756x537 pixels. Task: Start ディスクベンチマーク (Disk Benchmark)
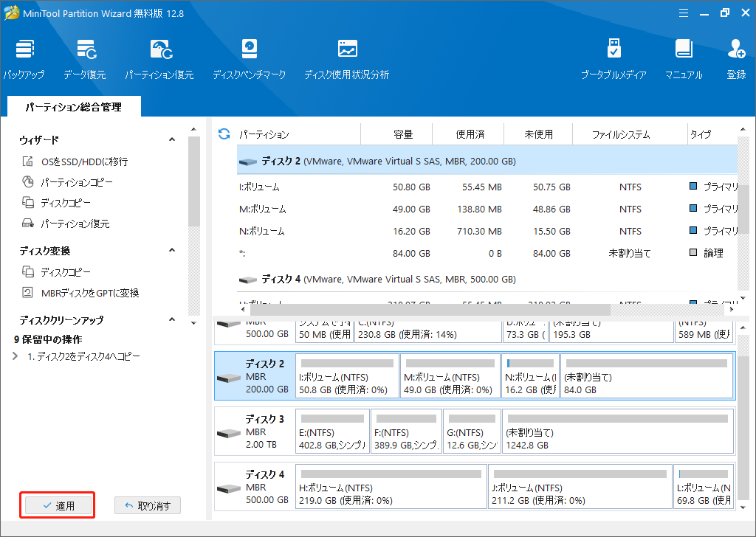click(250, 59)
